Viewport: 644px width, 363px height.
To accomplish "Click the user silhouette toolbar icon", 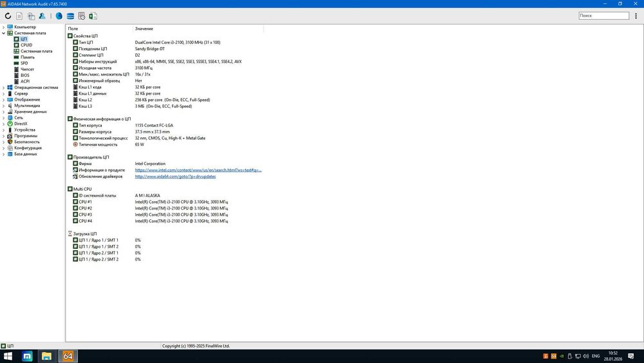I will click(x=42, y=16).
